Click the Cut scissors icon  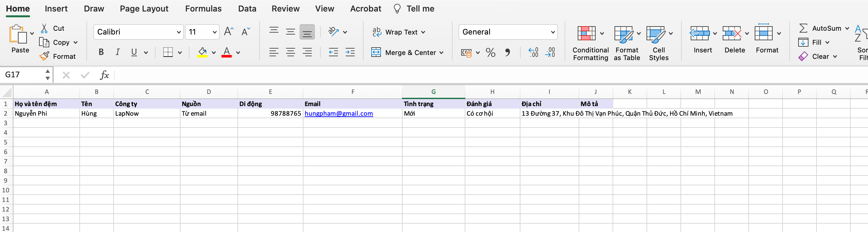pos(44,28)
